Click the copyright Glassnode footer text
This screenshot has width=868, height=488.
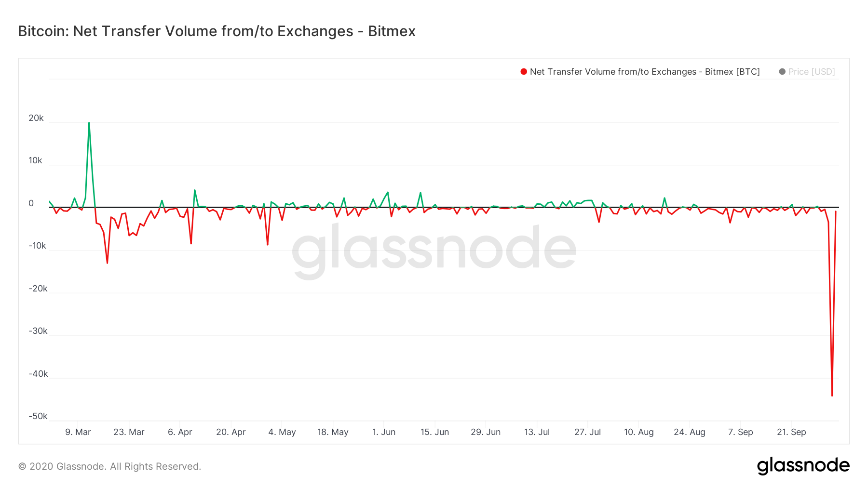pos(109,466)
